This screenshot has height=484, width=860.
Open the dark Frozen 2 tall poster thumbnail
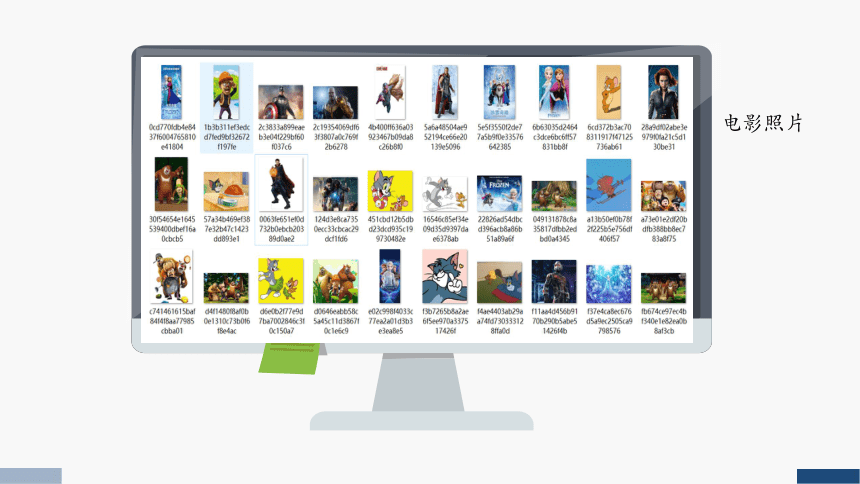[390, 276]
